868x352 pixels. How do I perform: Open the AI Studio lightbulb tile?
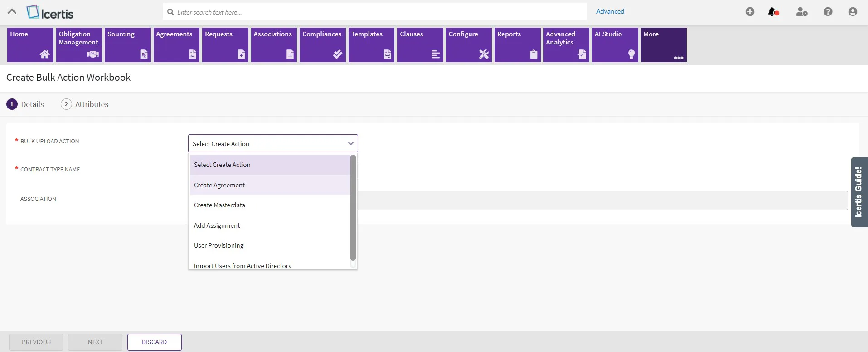pyautogui.click(x=615, y=45)
